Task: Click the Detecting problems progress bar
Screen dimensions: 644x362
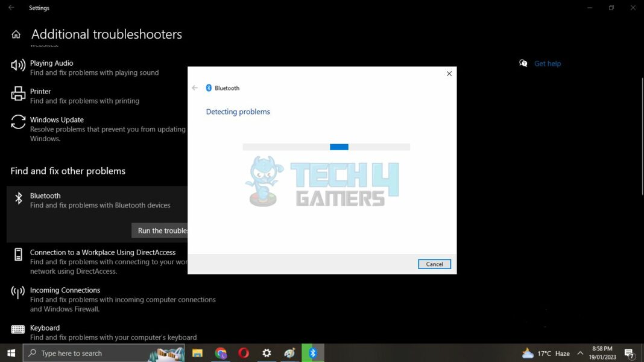Action: [x=326, y=147]
